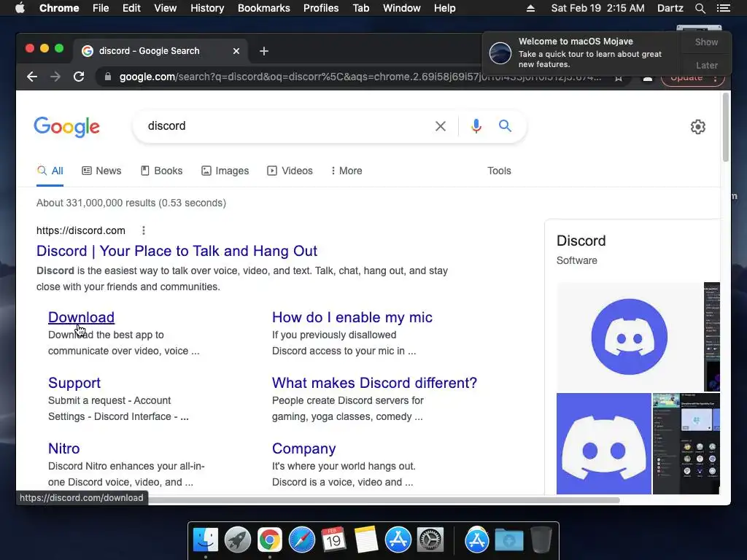
Task: Open three-dot menu beside discord.com result
Action: pyautogui.click(x=144, y=230)
